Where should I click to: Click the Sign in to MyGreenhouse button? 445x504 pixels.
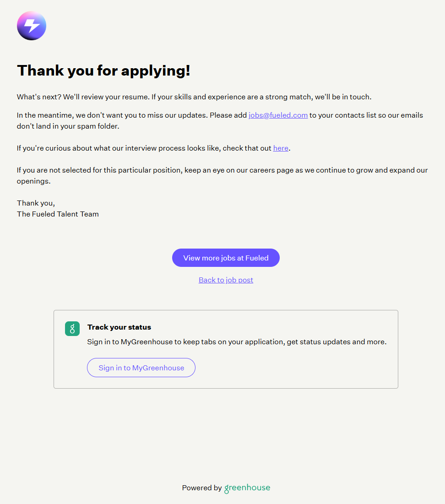(x=141, y=368)
